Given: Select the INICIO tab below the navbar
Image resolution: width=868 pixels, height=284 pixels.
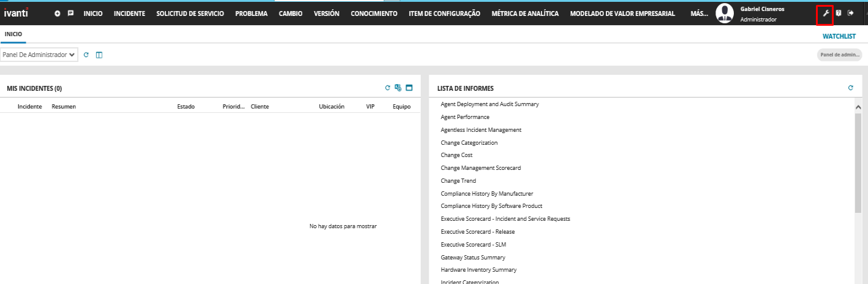Looking at the screenshot, I should [x=13, y=34].
